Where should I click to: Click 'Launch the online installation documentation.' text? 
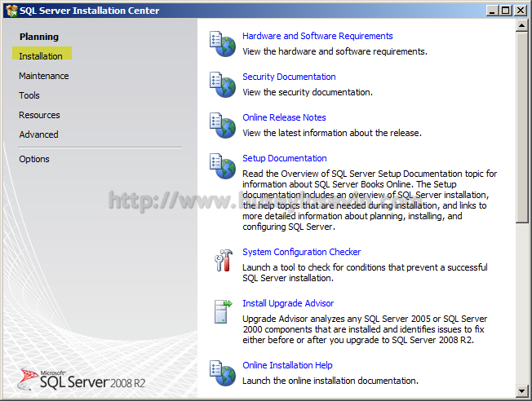pos(330,381)
